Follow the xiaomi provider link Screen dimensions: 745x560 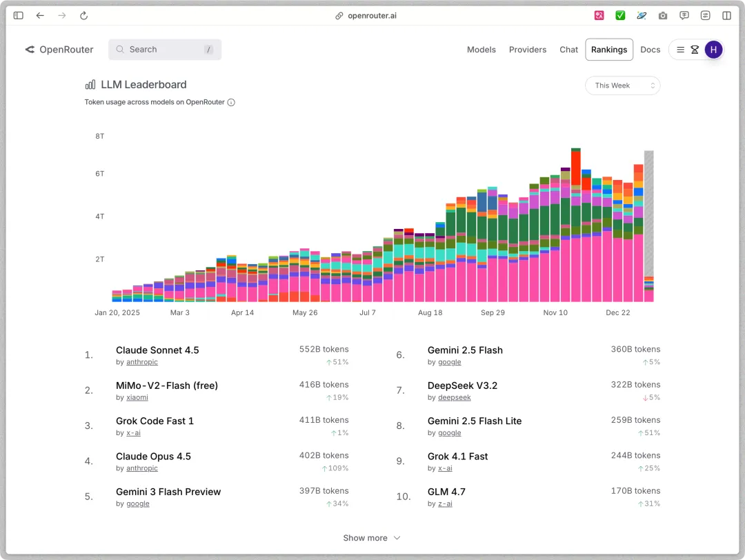[x=137, y=397]
